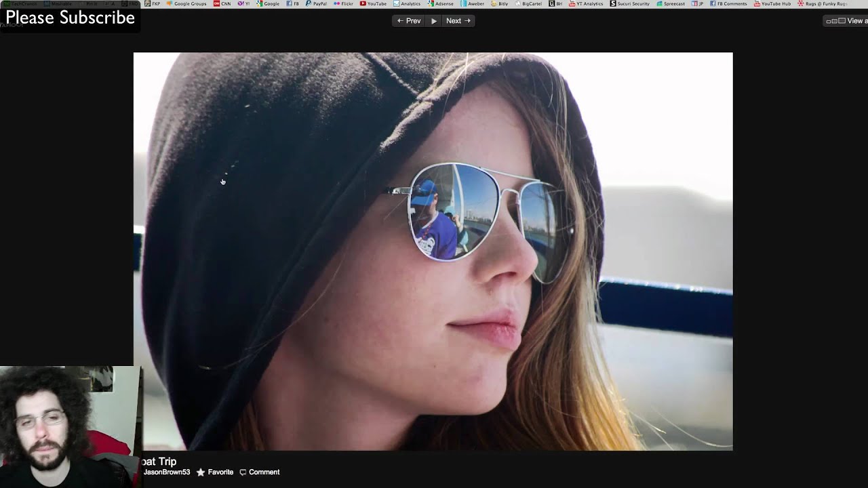Click the Comment speech bubble icon
Screen dimensions: 868x488
tap(243, 472)
